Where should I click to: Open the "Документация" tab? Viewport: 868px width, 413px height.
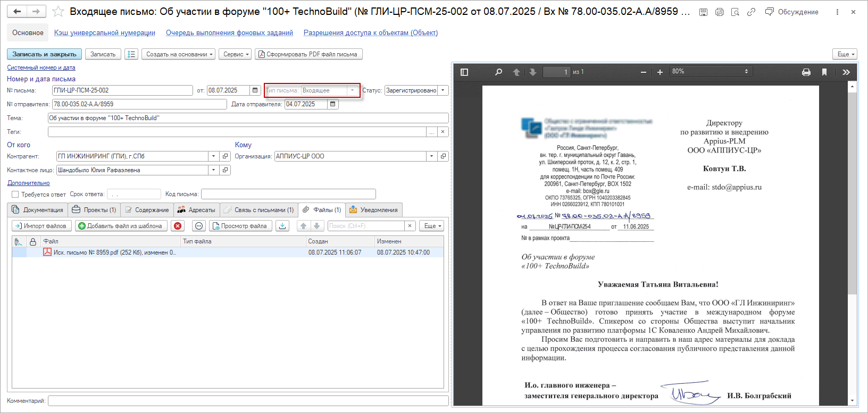[38, 210]
